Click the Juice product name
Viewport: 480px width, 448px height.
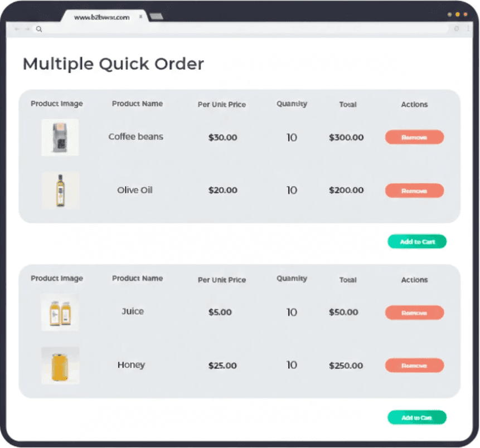(x=133, y=311)
